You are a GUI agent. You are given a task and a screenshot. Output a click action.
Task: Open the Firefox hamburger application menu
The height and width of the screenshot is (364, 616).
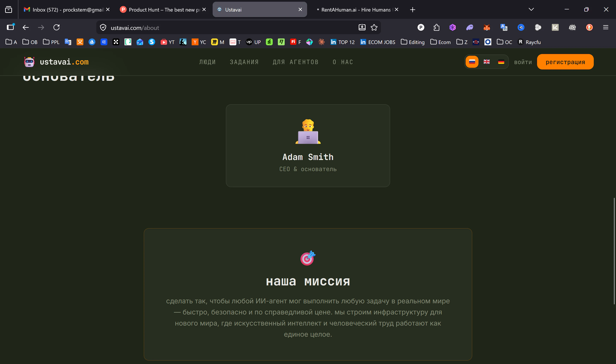606,28
